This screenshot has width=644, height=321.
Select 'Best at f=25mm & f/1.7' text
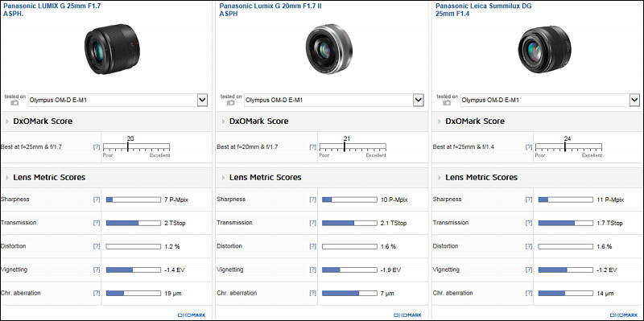point(31,146)
